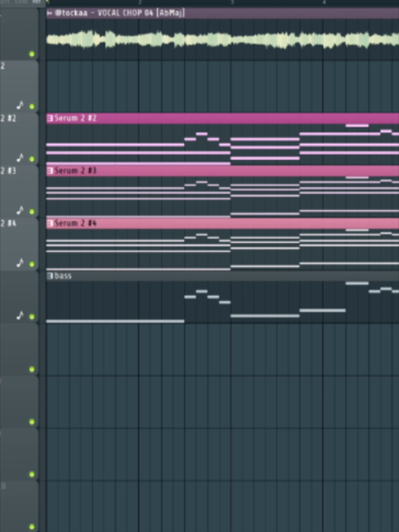
Task: Mute the empty track directly below bass
Action: click(x=32, y=369)
